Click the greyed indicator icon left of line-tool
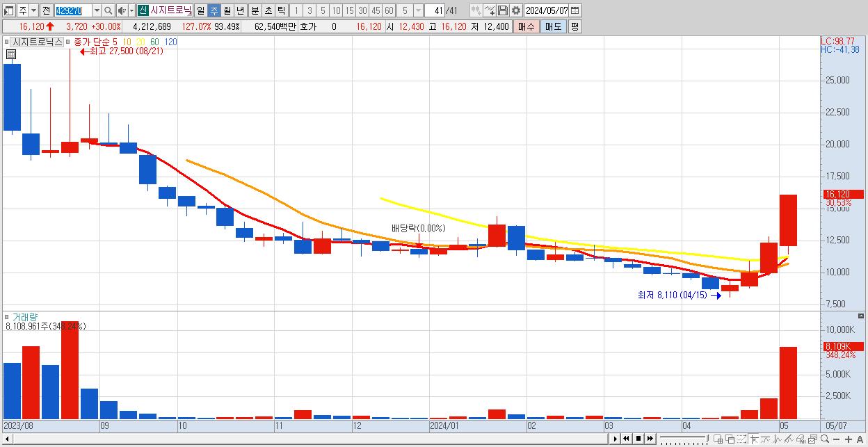The image size is (868, 447). (x=476, y=10)
